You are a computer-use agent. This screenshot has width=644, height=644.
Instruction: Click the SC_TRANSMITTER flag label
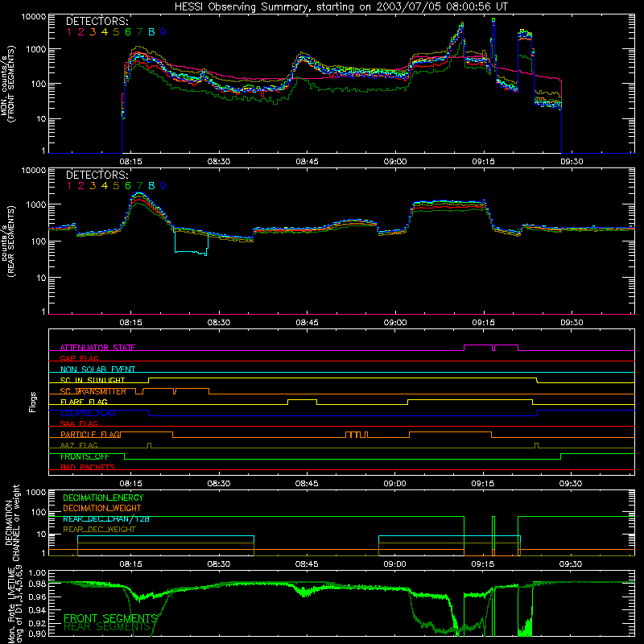click(x=93, y=391)
